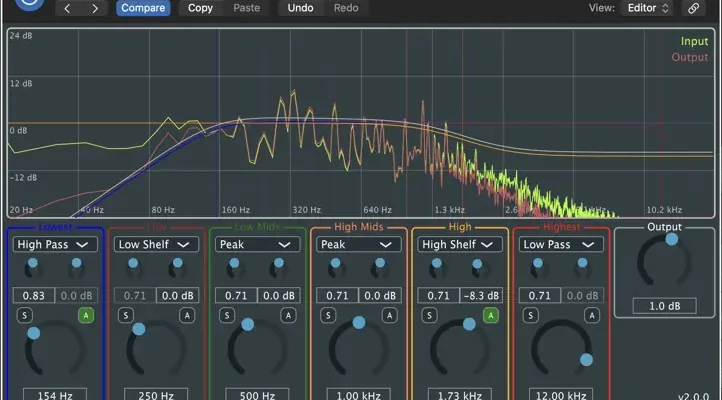Expand the Low Pass filter type dropdown
Screen dimensions: 722x400
(x=560, y=244)
